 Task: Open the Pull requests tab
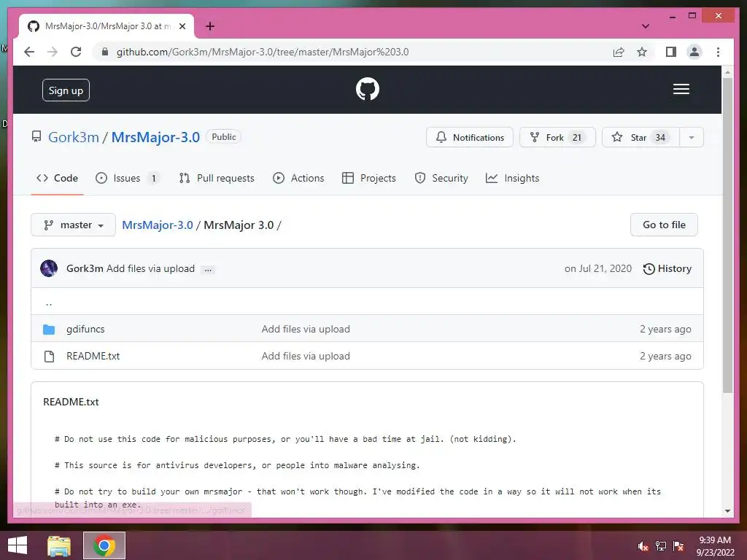217,178
